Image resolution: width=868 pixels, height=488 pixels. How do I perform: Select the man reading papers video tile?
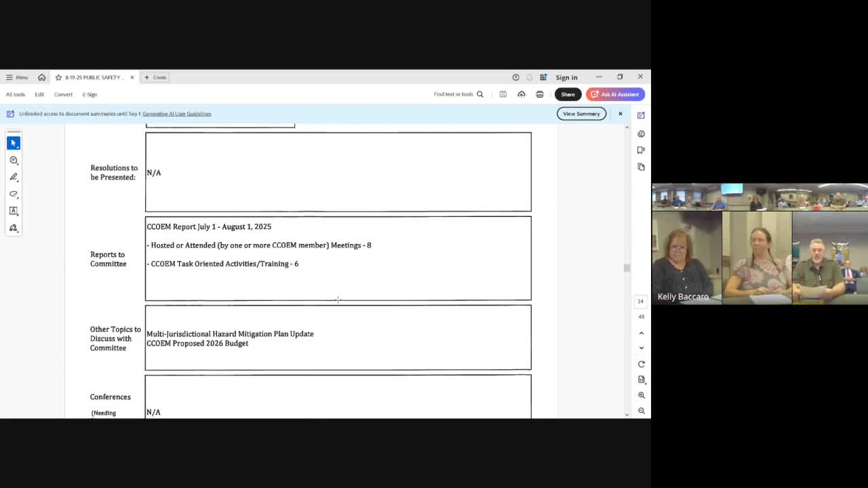830,258
